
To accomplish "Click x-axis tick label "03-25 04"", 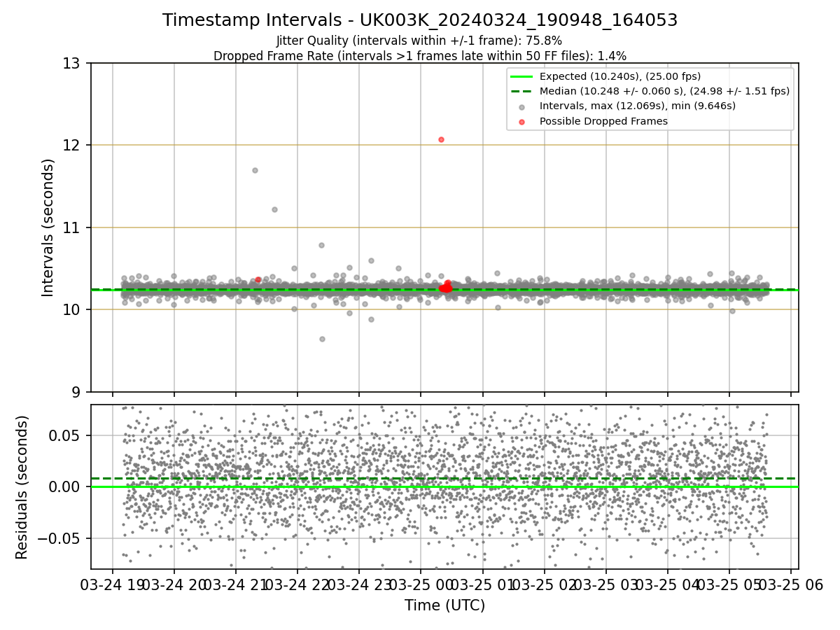I will click(667, 586).
